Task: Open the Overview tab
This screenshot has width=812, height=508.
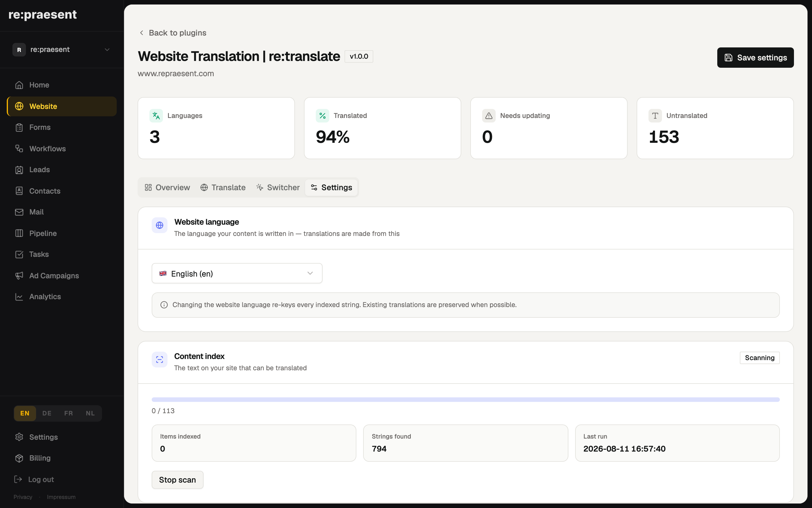Action: click(x=167, y=187)
